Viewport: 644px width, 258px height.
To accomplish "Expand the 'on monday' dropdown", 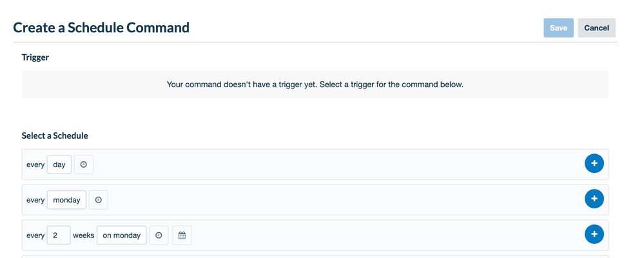I will 122,235.
